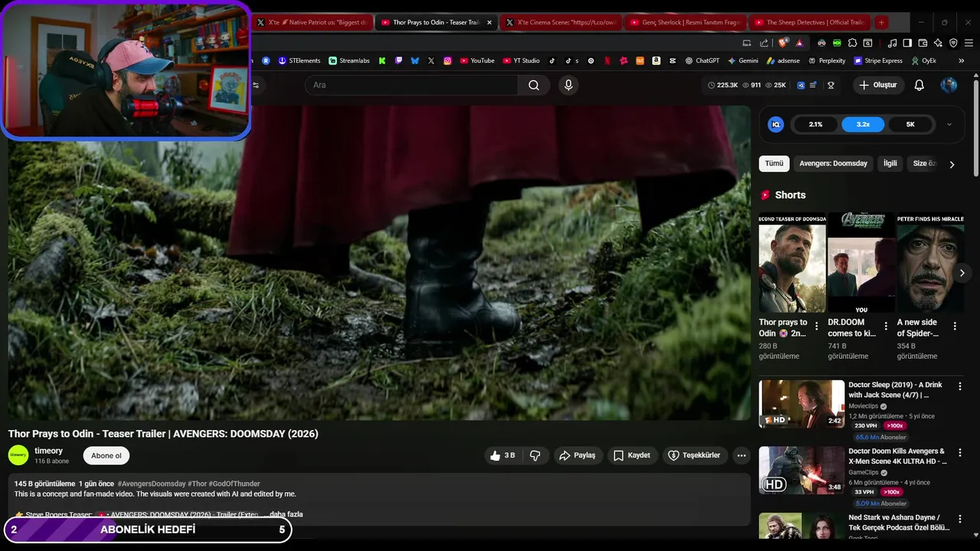Image resolution: width=980 pixels, height=551 pixels.
Task: Switch to The Sheep Detectives tab
Action: coord(809,22)
